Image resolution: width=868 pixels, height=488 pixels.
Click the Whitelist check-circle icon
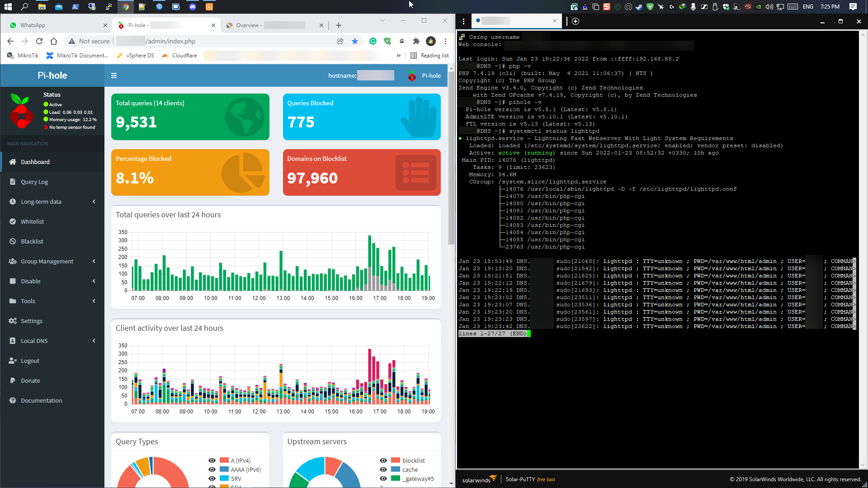(x=13, y=221)
